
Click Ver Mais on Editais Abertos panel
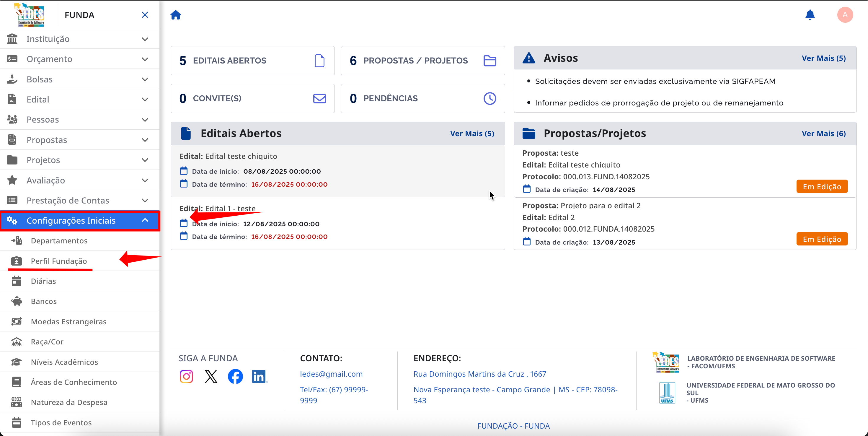tap(472, 133)
